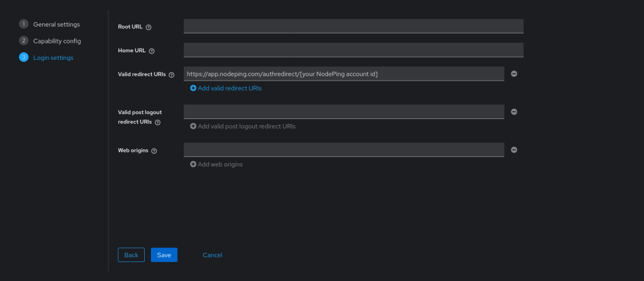This screenshot has height=281, width=644.
Task: Go to General settings step
Action: 56,24
